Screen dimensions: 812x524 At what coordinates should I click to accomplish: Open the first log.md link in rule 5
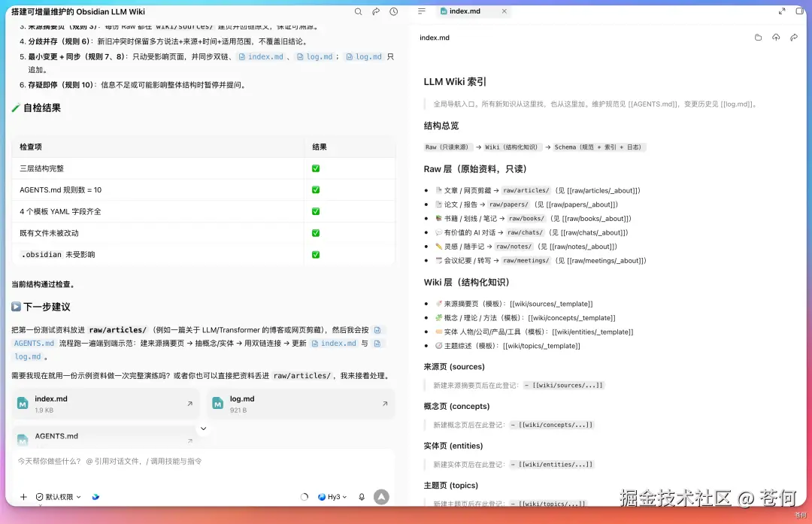pyautogui.click(x=314, y=57)
